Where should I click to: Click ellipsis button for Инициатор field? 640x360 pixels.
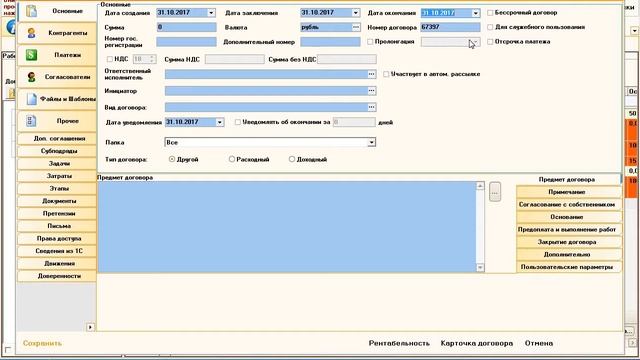(371, 91)
